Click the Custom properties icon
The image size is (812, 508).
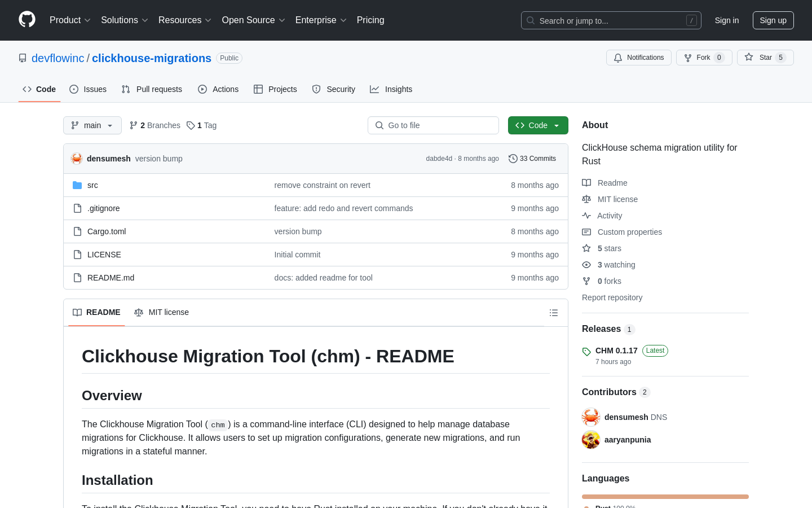[x=586, y=232]
